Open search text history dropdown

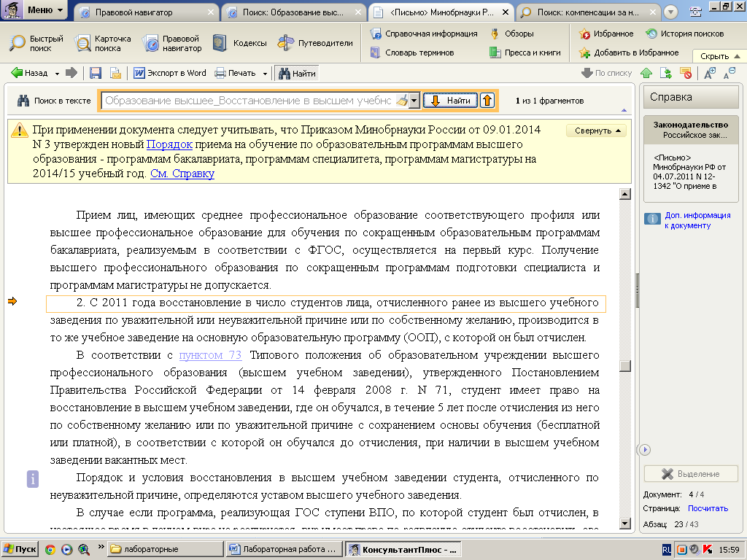(414, 101)
